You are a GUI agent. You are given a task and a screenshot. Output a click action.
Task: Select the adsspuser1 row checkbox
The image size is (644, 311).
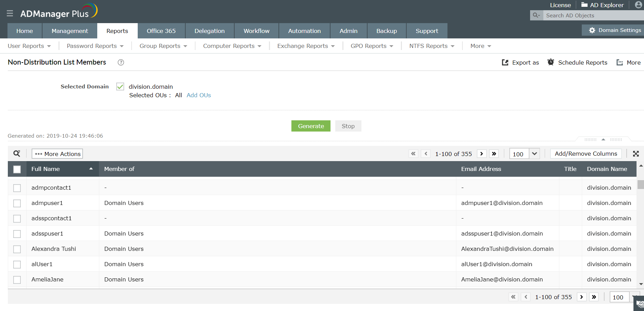(x=17, y=234)
